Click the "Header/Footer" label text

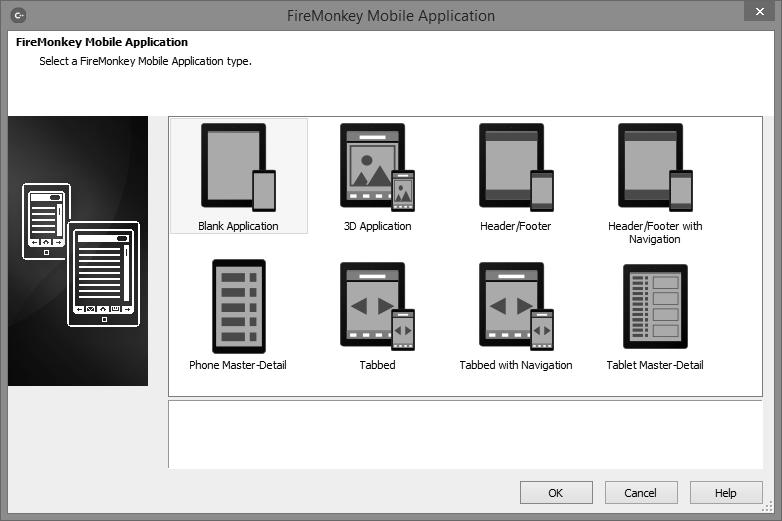pos(516,226)
